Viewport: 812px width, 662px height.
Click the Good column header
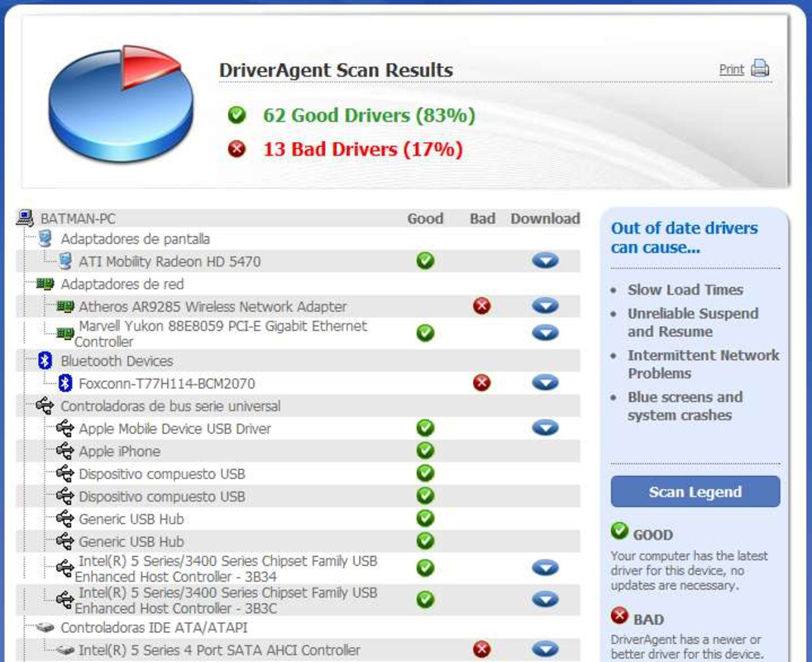click(425, 218)
